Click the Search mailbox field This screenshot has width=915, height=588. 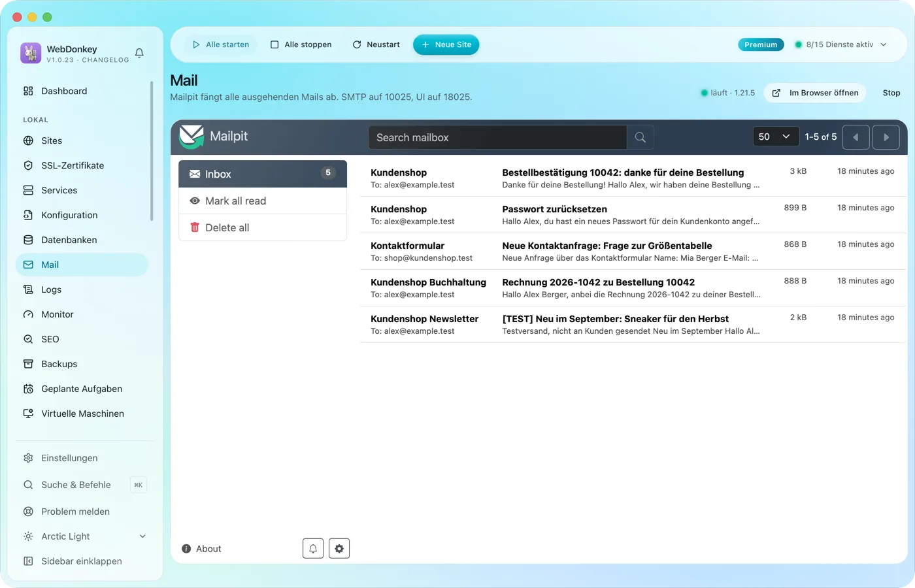[x=498, y=137]
